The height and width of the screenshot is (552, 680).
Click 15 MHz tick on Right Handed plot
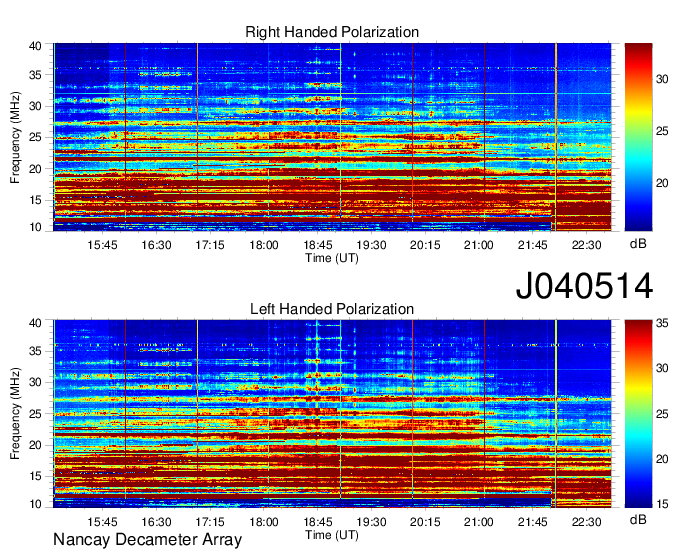(x=35, y=200)
